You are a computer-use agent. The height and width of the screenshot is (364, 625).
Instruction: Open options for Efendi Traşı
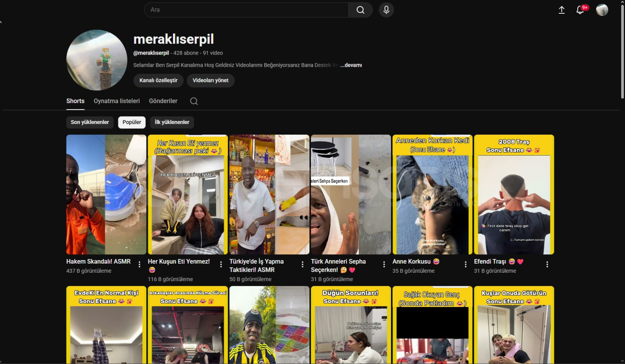point(547,265)
